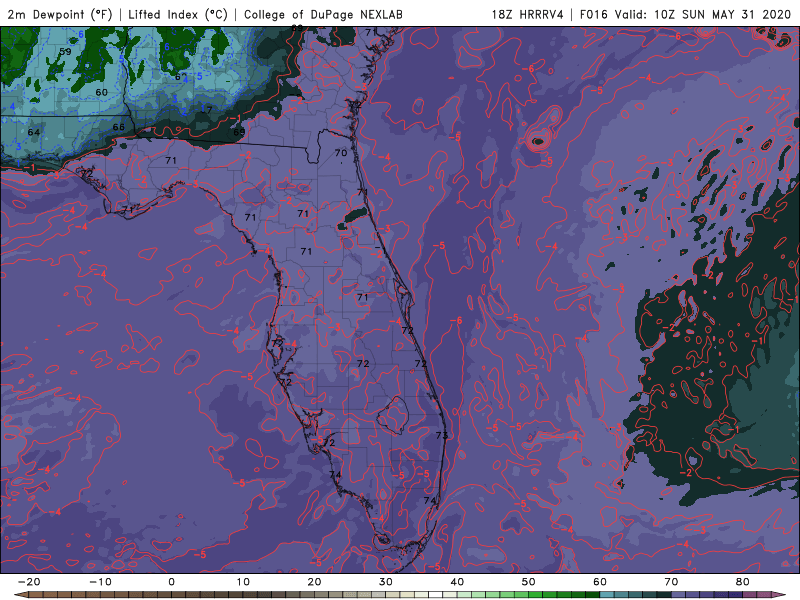Click the "2m Dewpoint (°F)" title text
Viewport: 800px width, 600px height.
(x=60, y=14)
